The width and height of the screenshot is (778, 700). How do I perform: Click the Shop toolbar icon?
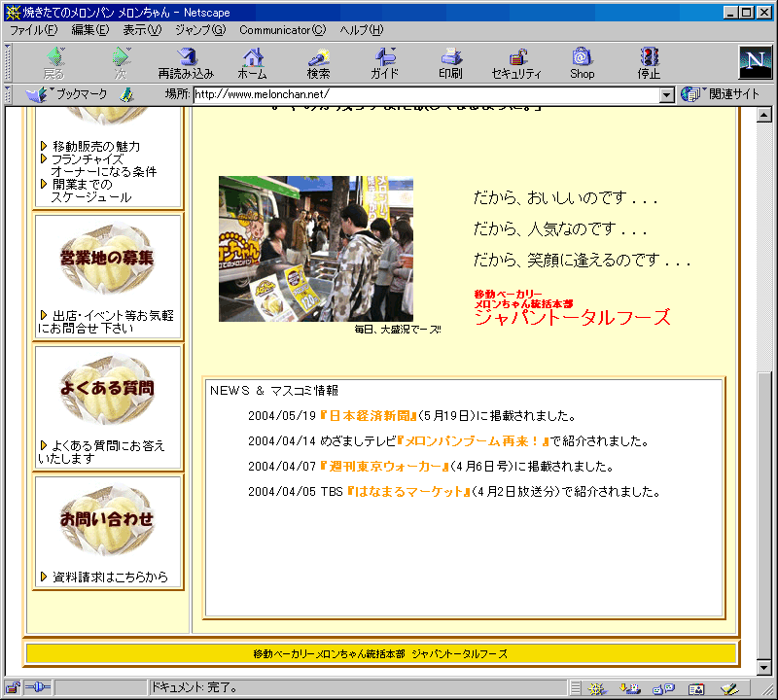click(x=582, y=63)
